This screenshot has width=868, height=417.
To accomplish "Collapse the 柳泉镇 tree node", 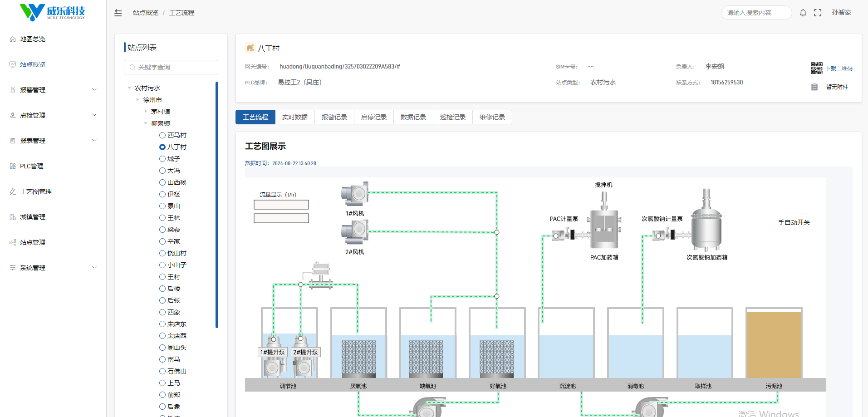I will tap(146, 123).
